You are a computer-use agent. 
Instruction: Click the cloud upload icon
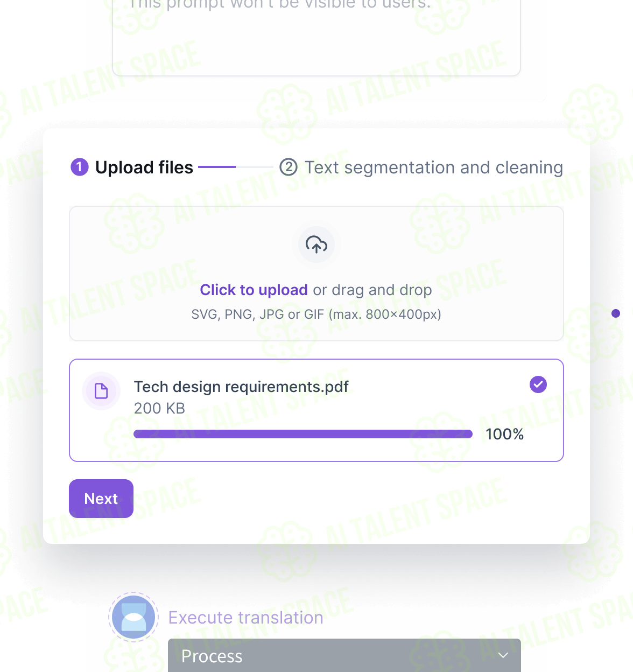[316, 244]
